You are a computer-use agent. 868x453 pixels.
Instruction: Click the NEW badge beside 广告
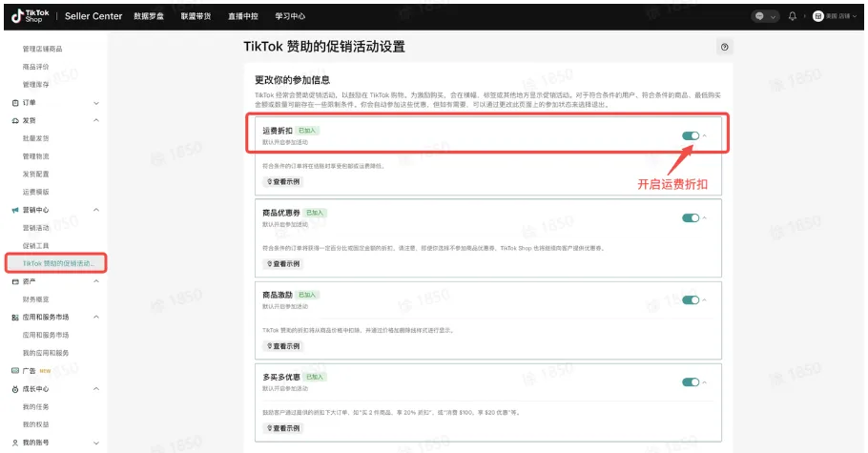pyautogui.click(x=45, y=371)
